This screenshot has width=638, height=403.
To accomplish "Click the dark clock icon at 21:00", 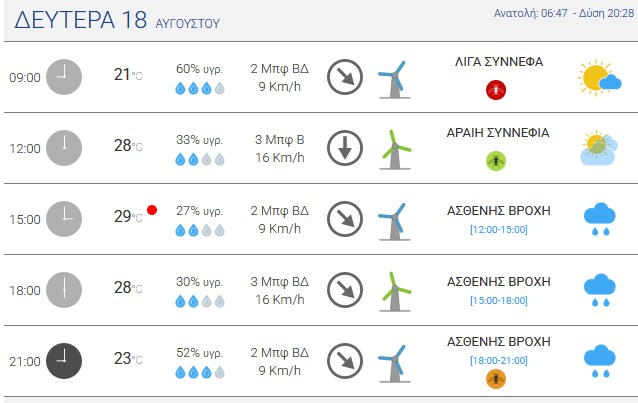I will (x=64, y=361).
